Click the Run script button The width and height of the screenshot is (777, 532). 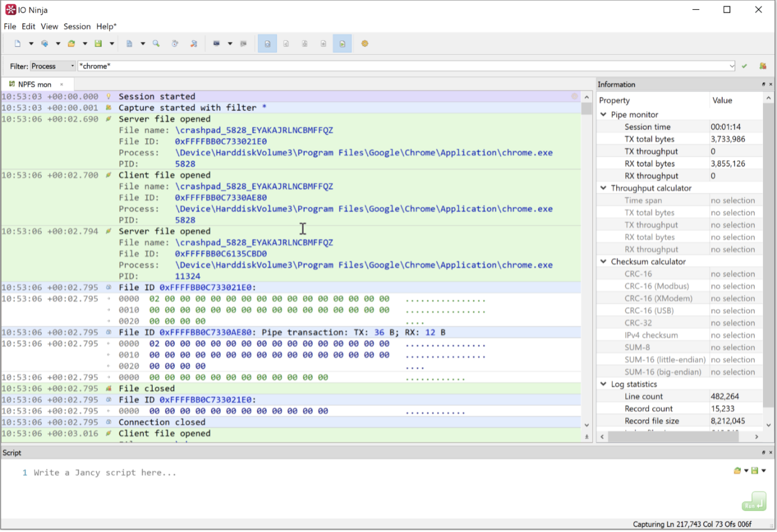tap(754, 502)
